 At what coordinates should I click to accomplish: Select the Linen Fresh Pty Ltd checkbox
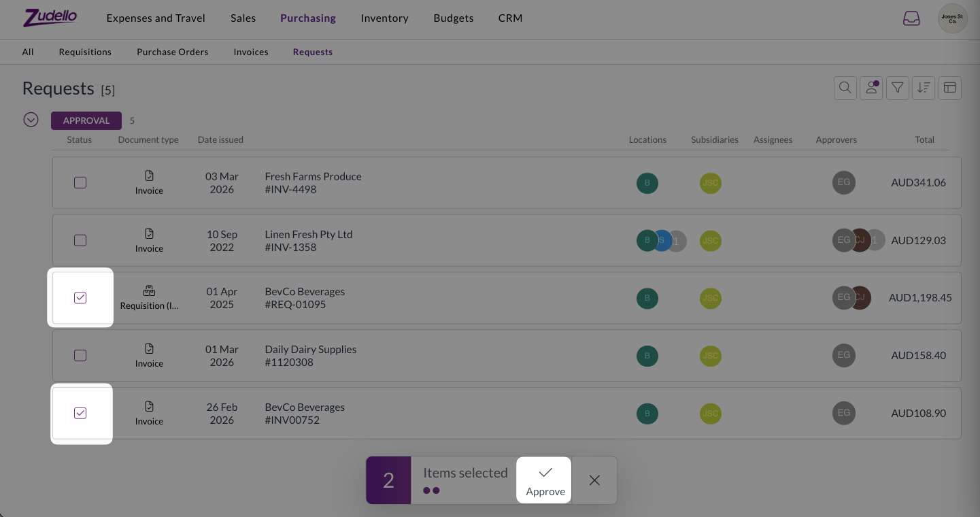pos(80,240)
